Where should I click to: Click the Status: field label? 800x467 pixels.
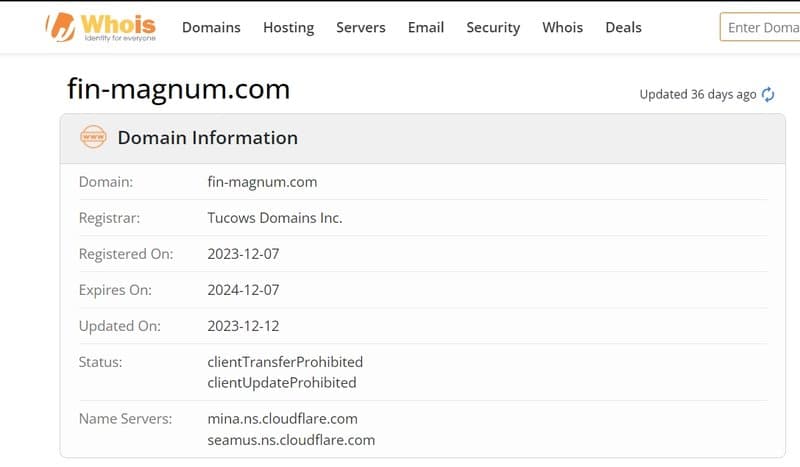click(x=101, y=362)
